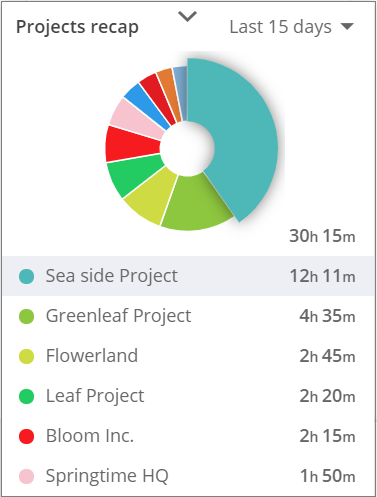Collapse the Projects recap panel chevron
The height and width of the screenshot is (497, 377).
(187, 16)
